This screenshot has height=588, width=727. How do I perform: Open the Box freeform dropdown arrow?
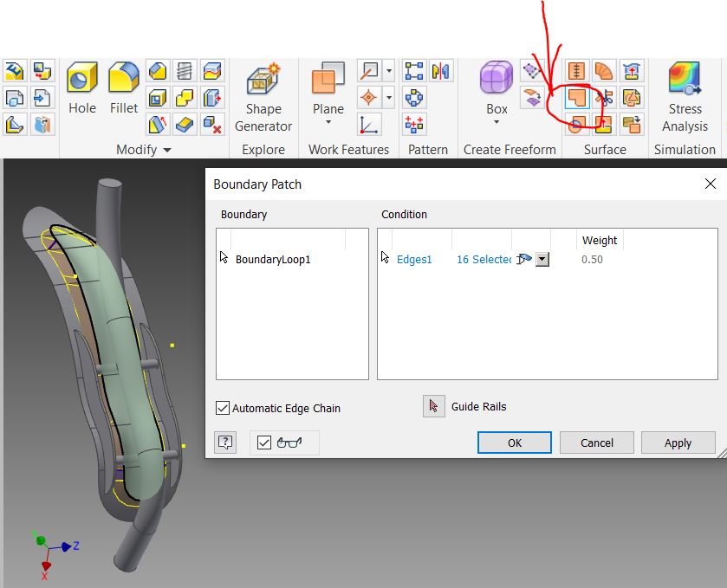pyautogui.click(x=496, y=124)
